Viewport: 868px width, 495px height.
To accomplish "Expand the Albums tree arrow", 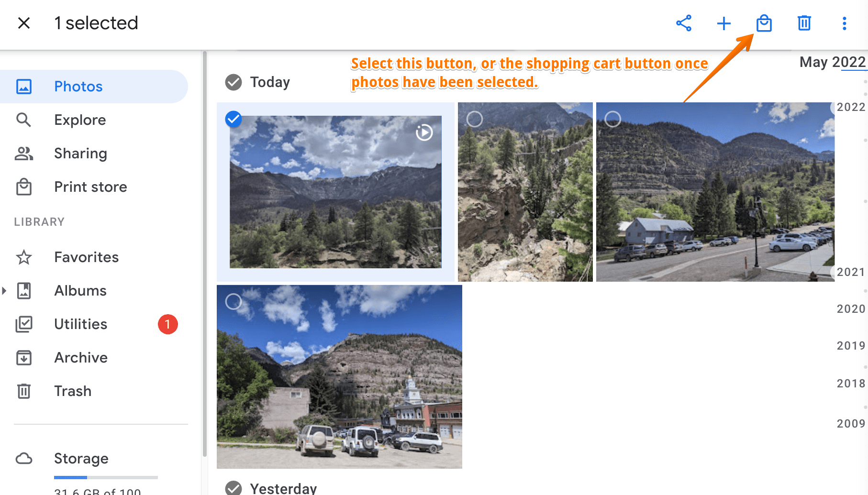I will [x=4, y=291].
